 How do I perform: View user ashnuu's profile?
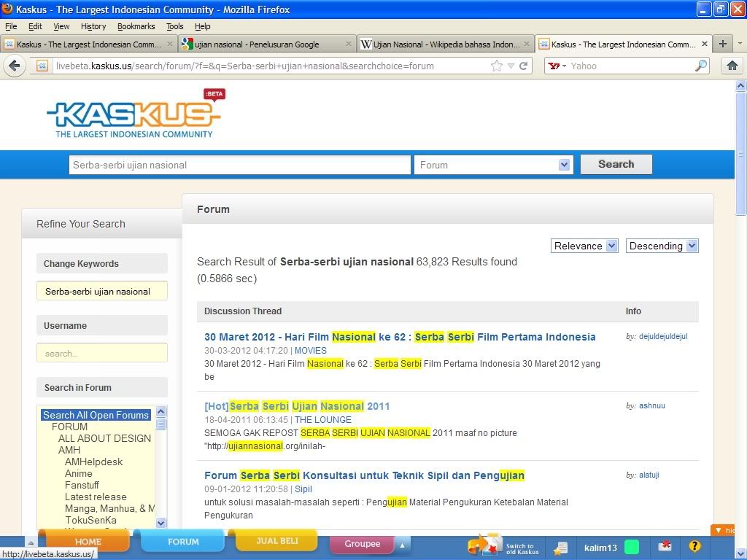651,405
